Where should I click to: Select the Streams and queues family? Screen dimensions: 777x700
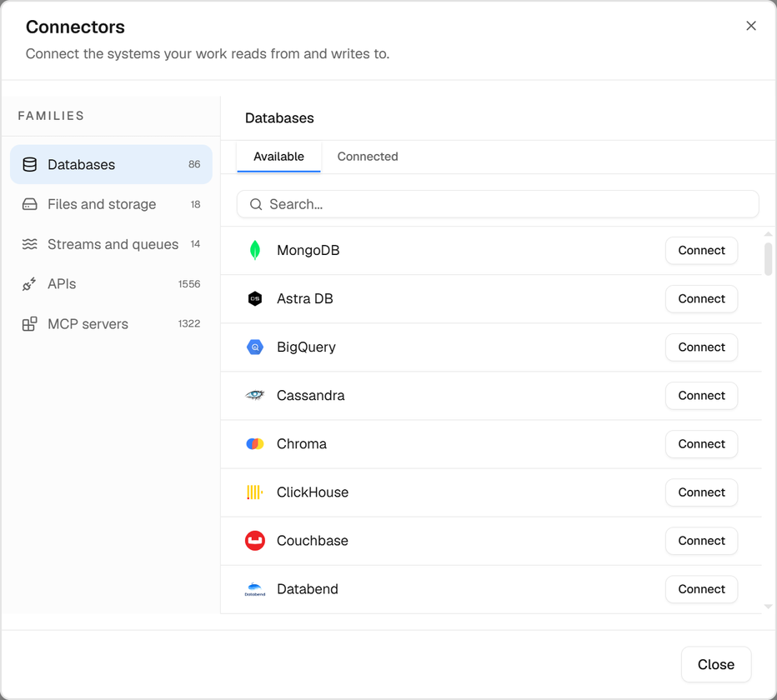click(111, 244)
